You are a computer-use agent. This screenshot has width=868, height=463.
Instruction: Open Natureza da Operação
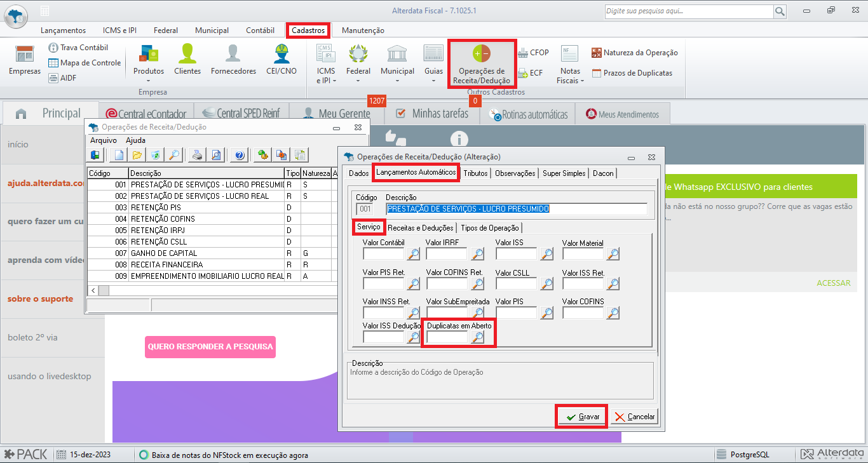click(634, 53)
